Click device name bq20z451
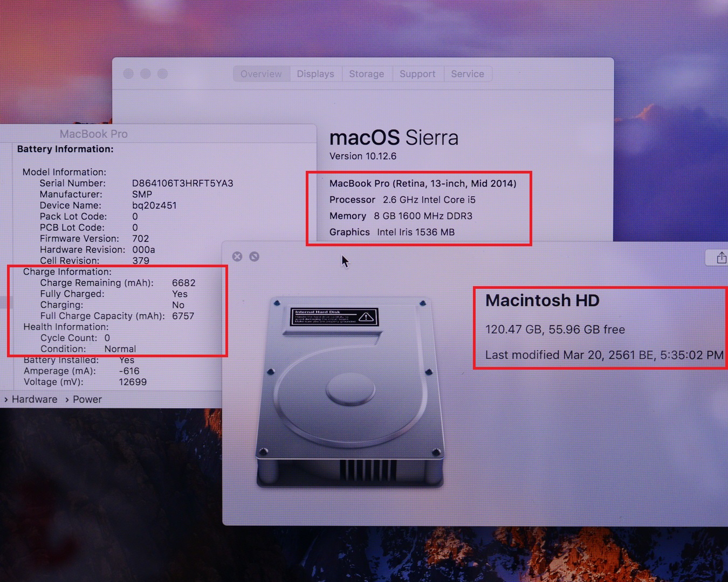This screenshot has width=728, height=582. click(154, 205)
